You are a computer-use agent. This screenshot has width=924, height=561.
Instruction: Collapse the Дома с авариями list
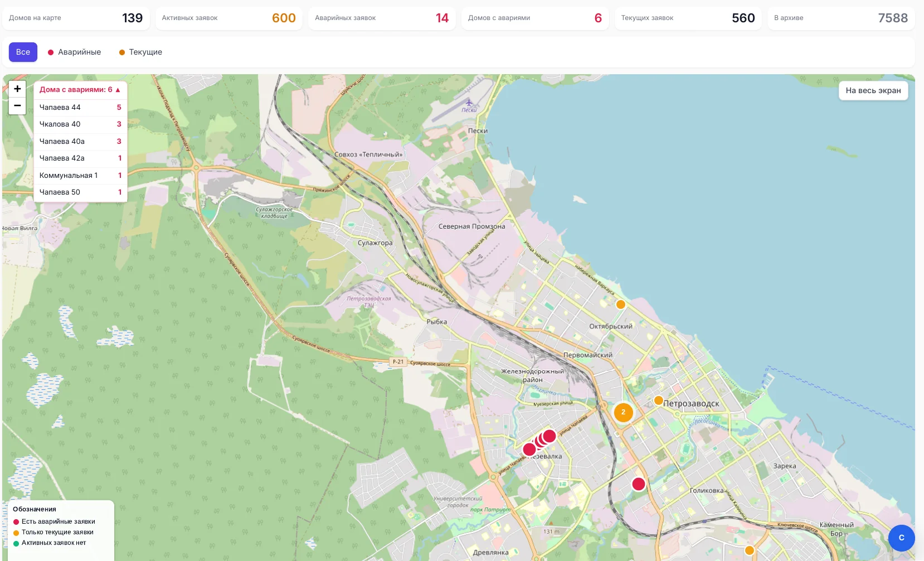80,90
